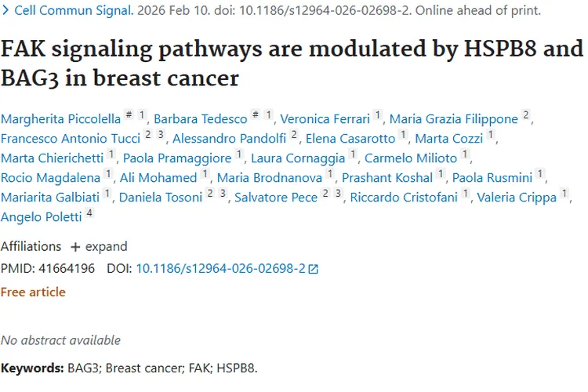Click affiliation superscript 4 after Angelo Poletti
Image resolution: width=588 pixels, height=392 pixels.
pyautogui.click(x=89, y=213)
